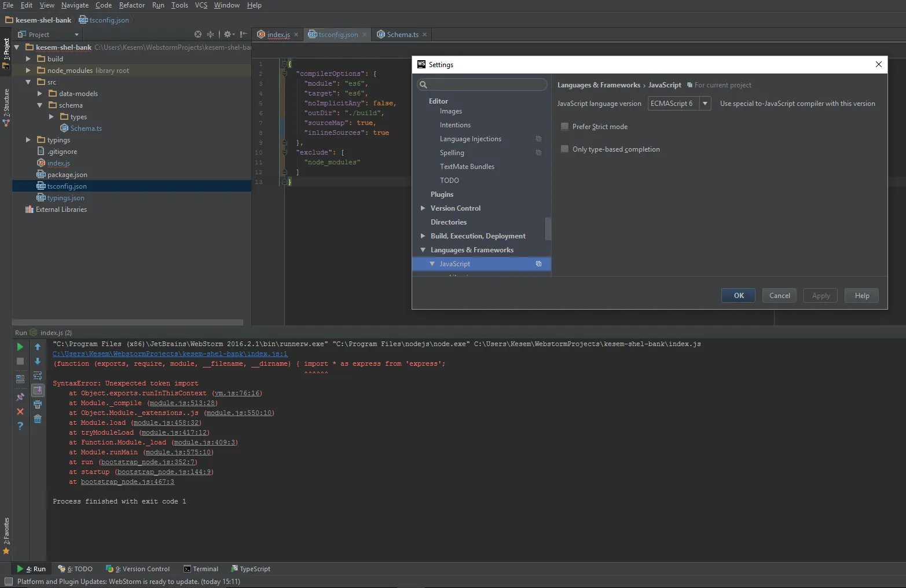This screenshot has width=906, height=588.
Task: Rerun index.js with the green play icon
Action: click(x=20, y=347)
